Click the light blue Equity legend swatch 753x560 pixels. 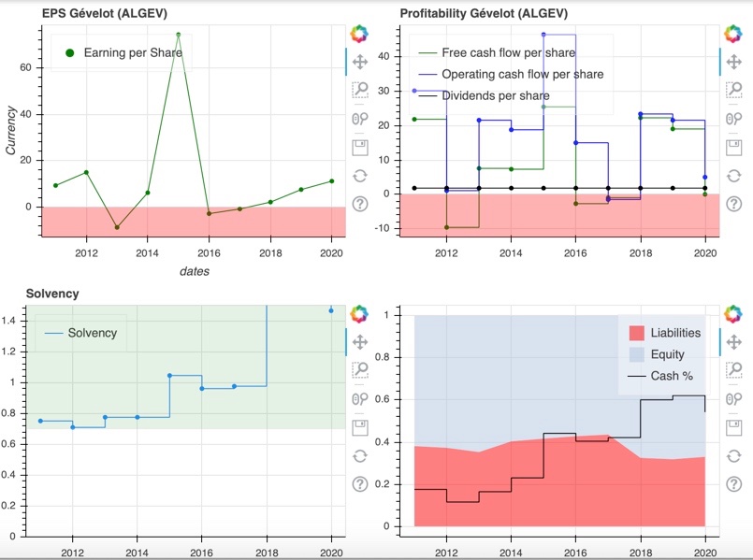[x=636, y=355]
